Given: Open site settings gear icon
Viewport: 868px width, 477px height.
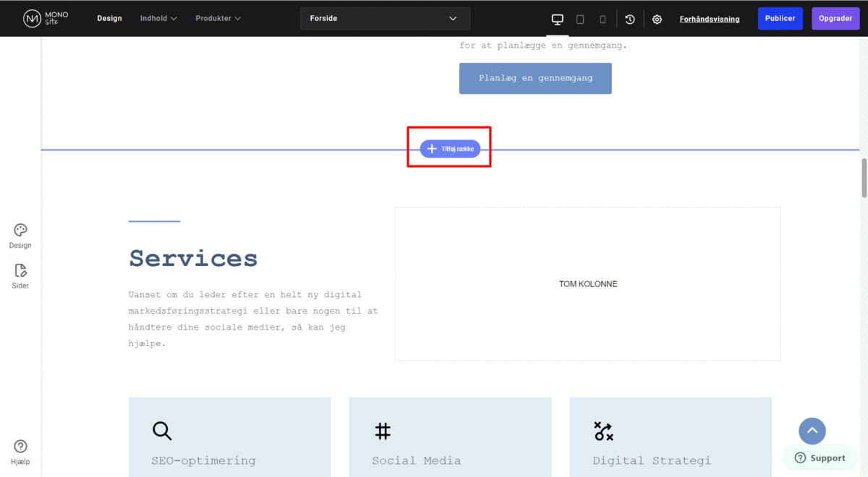Looking at the screenshot, I should pos(657,20).
